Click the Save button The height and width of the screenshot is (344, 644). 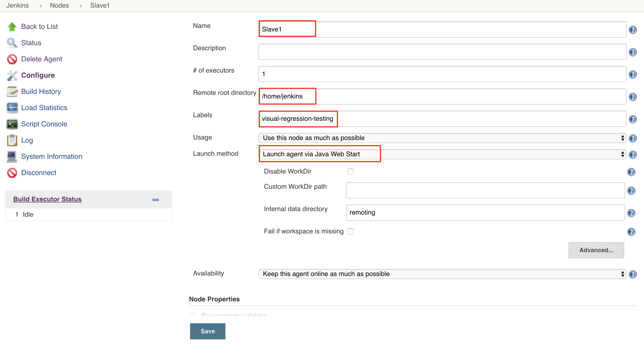[207, 330]
